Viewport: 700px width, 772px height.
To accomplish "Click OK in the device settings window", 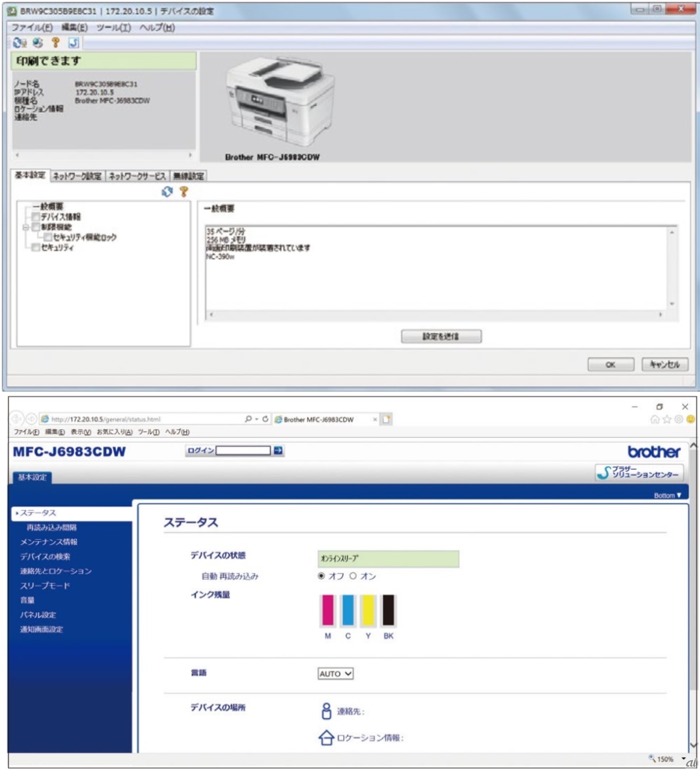I will [x=611, y=364].
